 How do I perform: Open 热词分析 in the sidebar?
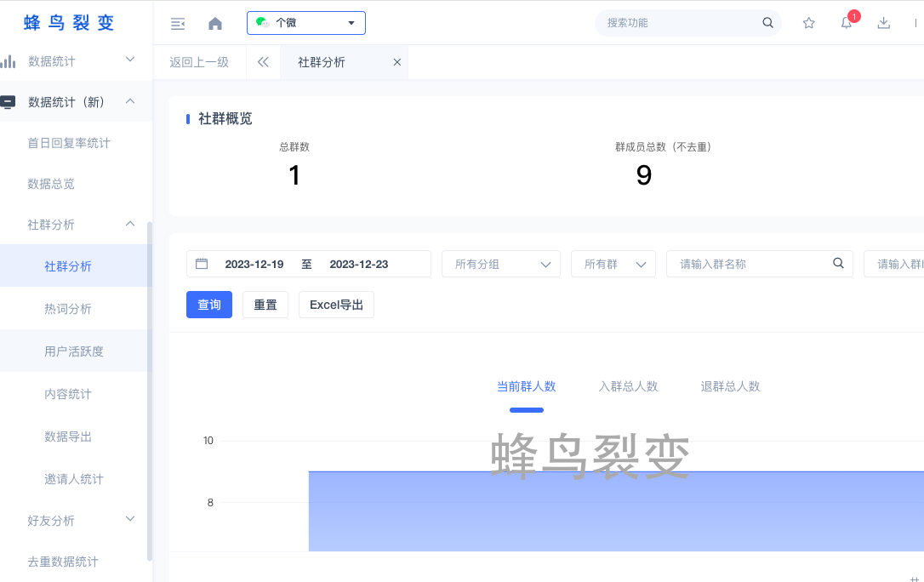pyautogui.click(x=68, y=309)
